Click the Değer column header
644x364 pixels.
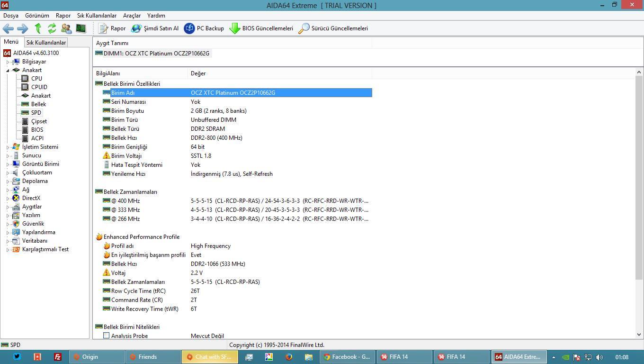pos(198,73)
